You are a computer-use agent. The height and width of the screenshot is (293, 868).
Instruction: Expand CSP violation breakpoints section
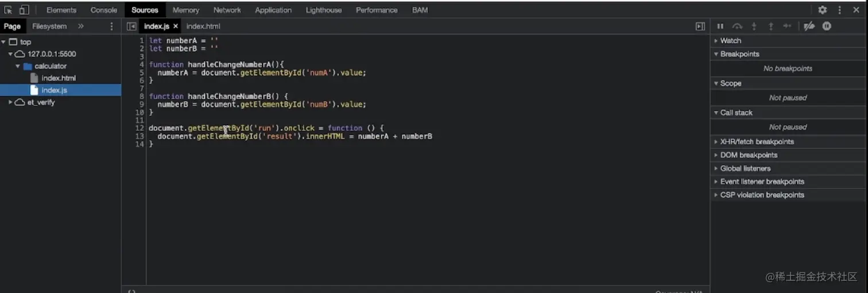789,195
